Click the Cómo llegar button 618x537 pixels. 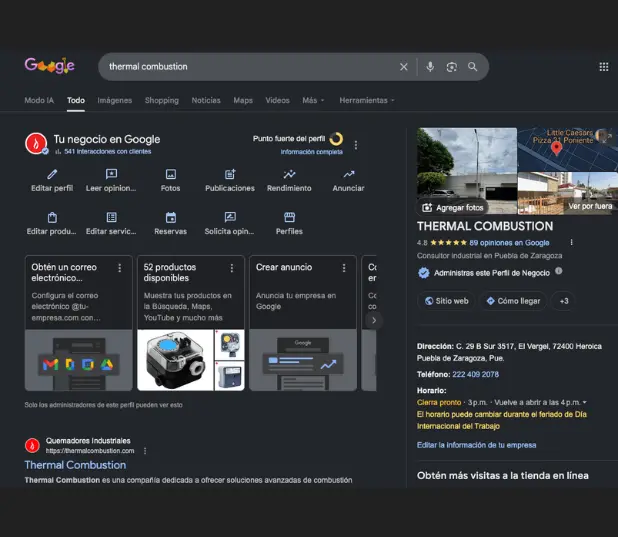513,301
